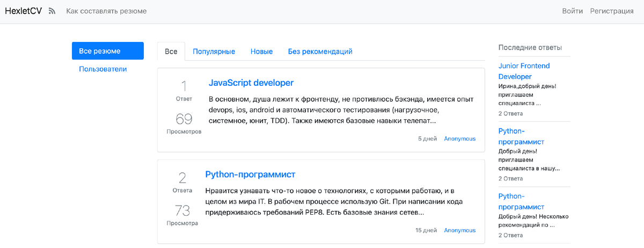Open recent answer link above "приглашаем специалиста в нашу"
The image size is (644, 248).
pos(521,136)
